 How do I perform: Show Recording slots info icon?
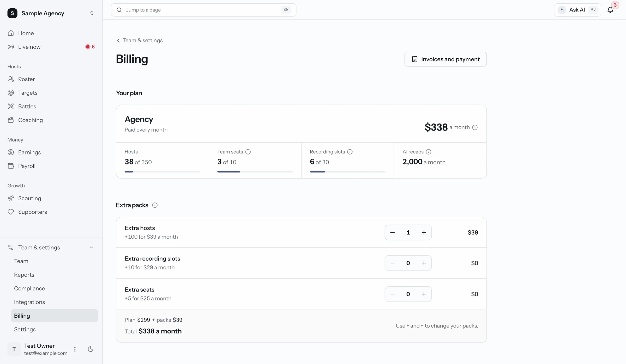(350, 152)
